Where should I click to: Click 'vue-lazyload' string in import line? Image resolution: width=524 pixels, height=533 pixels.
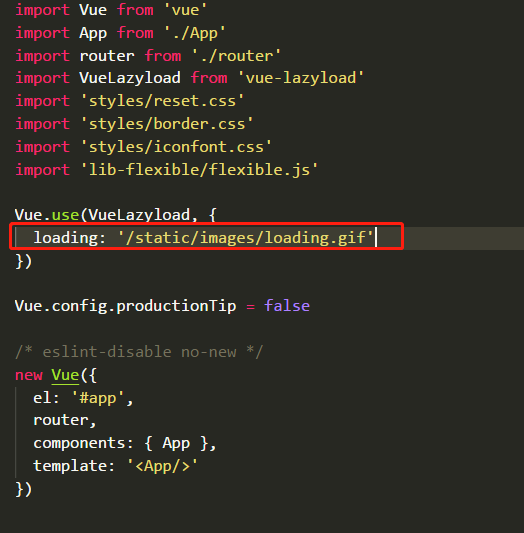[x=300, y=78]
